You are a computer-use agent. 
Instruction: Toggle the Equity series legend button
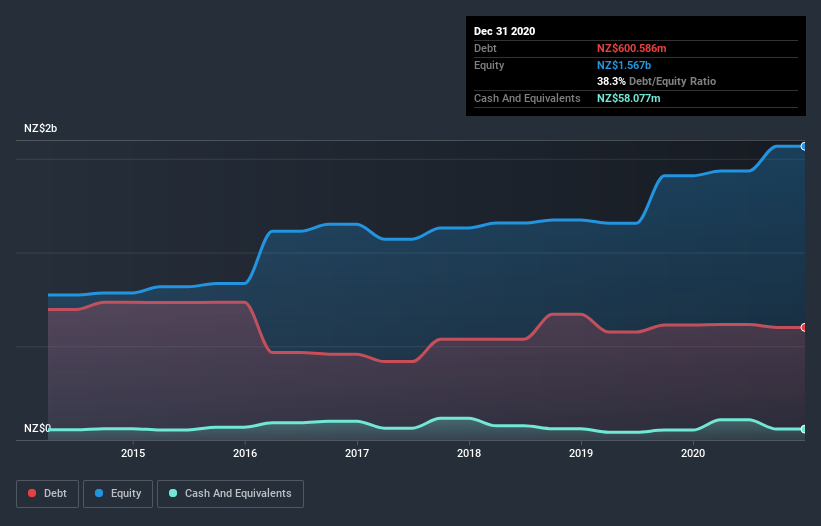pyautogui.click(x=118, y=494)
